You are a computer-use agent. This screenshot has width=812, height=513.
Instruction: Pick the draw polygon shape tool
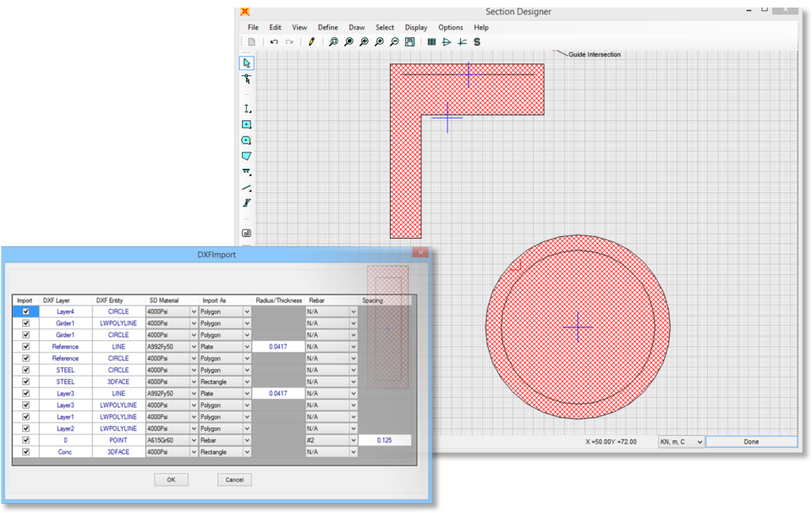click(x=247, y=157)
